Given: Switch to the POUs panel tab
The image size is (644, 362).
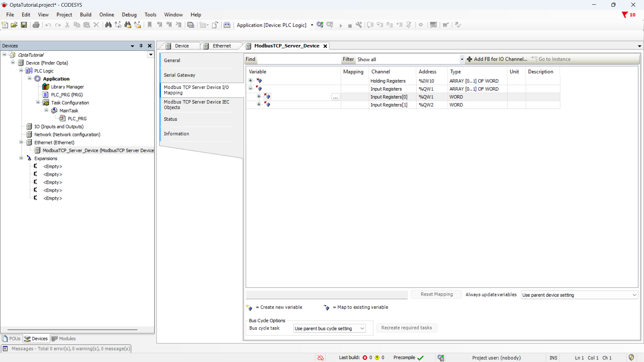Looking at the screenshot, I should click(x=12, y=339).
